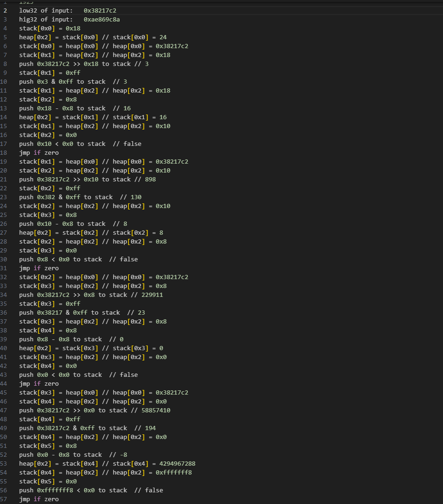Click '58857410' comment on line 47
This screenshot has width=443, height=504.
pyautogui.click(x=156, y=410)
